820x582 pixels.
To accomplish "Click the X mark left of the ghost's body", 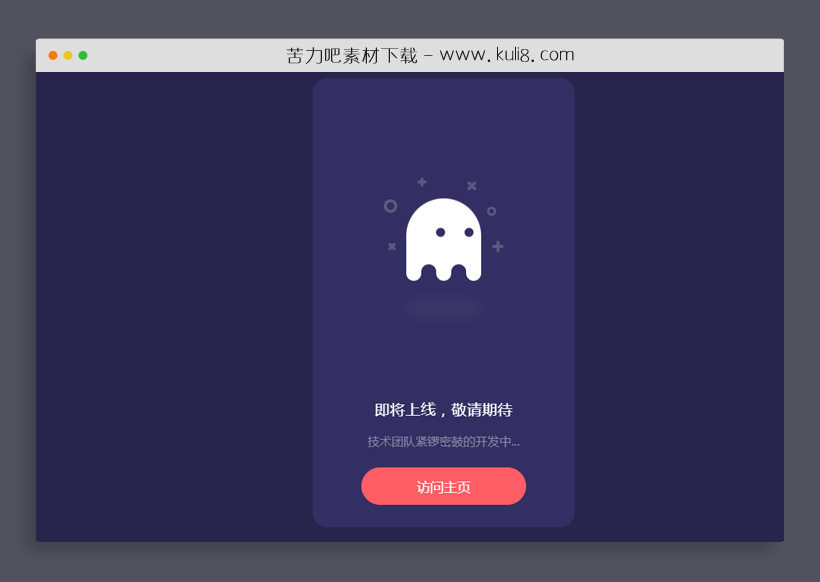I will pos(392,246).
